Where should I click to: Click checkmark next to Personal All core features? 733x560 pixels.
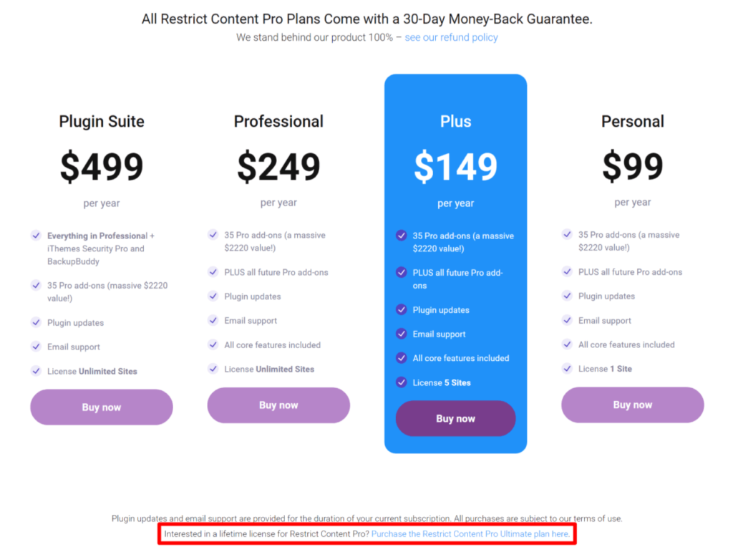[x=567, y=344]
